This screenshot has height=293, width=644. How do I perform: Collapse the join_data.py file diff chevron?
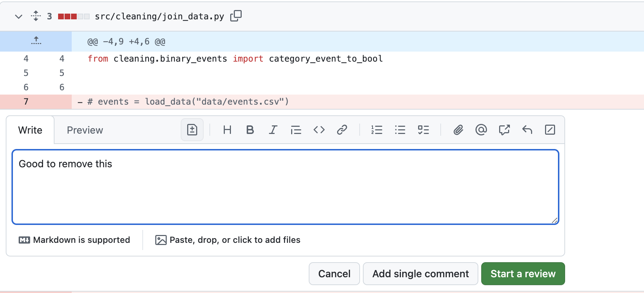(19, 16)
